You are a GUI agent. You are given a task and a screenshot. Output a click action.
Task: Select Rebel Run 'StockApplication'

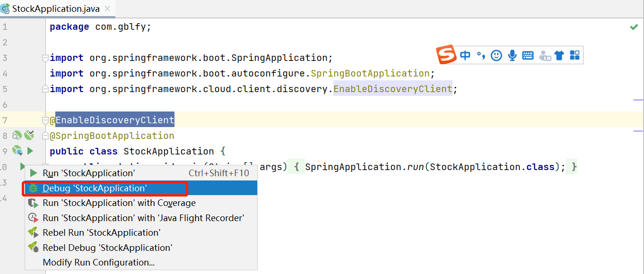click(x=141, y=232)
